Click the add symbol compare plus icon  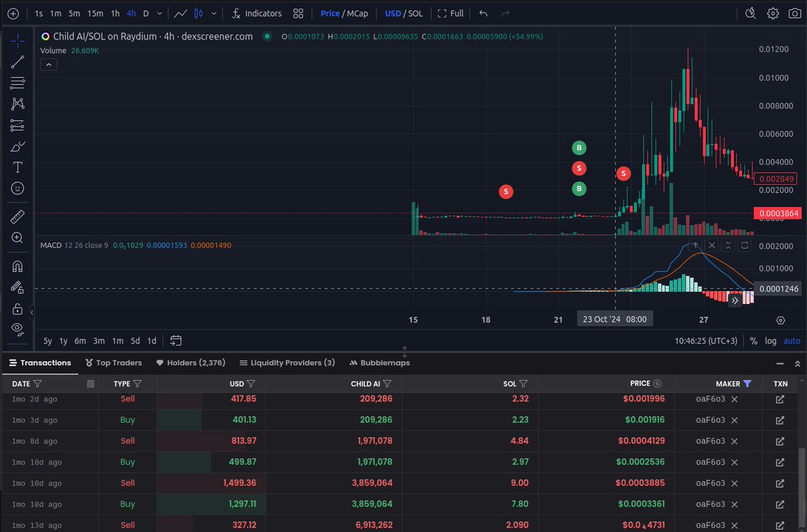[13, 13]
